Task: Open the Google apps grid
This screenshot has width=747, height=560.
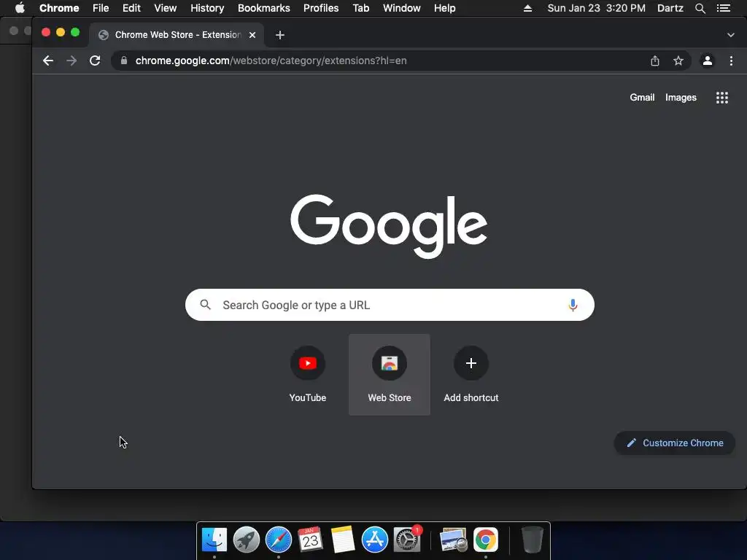Action: coord(722,98)
